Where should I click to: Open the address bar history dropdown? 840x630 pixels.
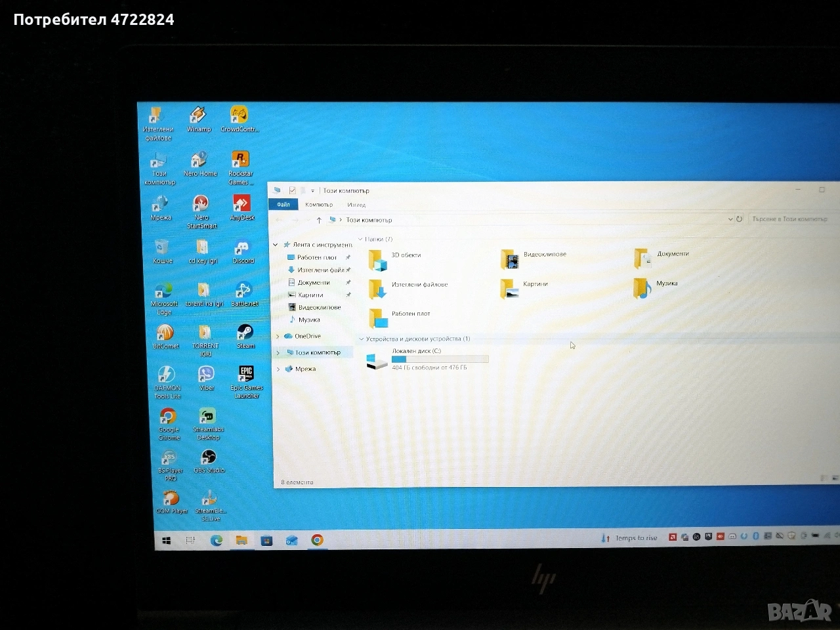(x=730, y=219)
